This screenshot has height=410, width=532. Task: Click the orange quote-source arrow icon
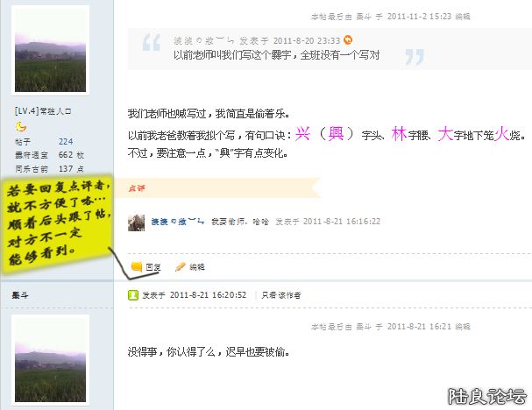[348, 40]
